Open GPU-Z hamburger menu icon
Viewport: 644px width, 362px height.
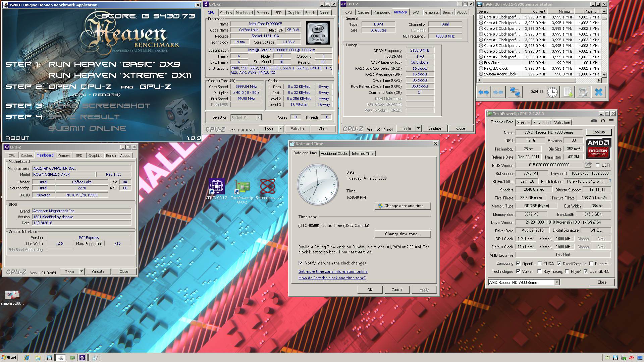point(611,121)
